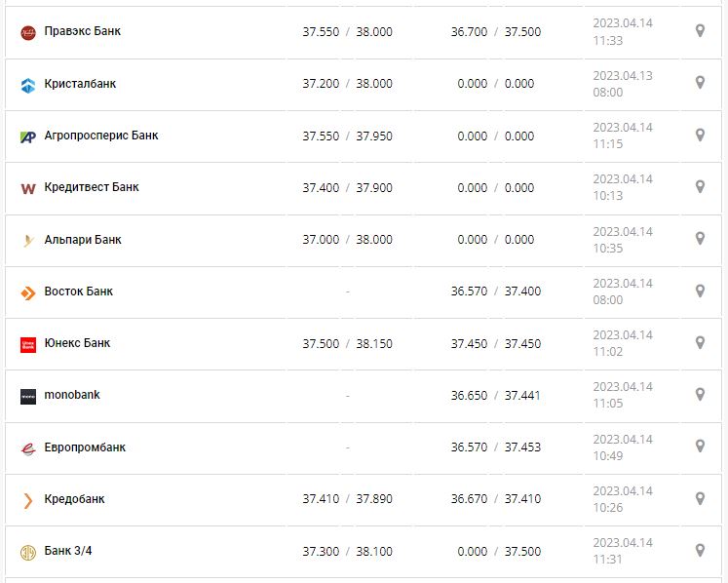Click the location pin for Альпари Банк
The height and width of the screenshot is (583, 728).
pyautogui.click(x=699, y=239)
